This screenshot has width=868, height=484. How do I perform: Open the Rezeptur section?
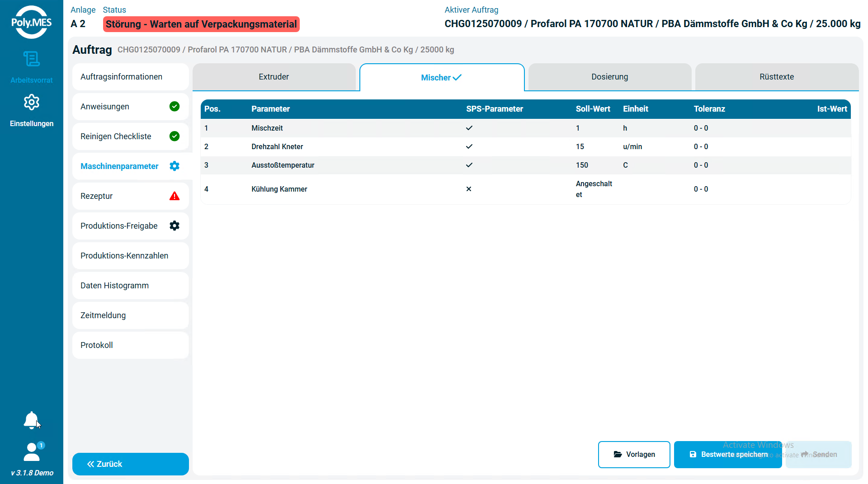[x=131, y=196]
